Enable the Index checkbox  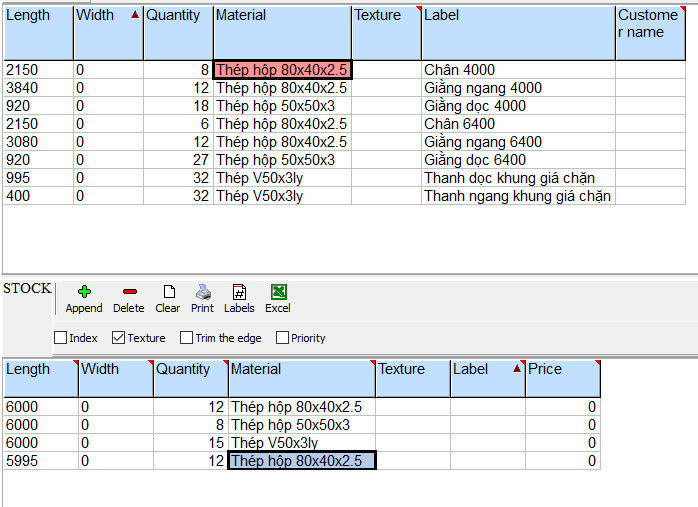point(60,338)
